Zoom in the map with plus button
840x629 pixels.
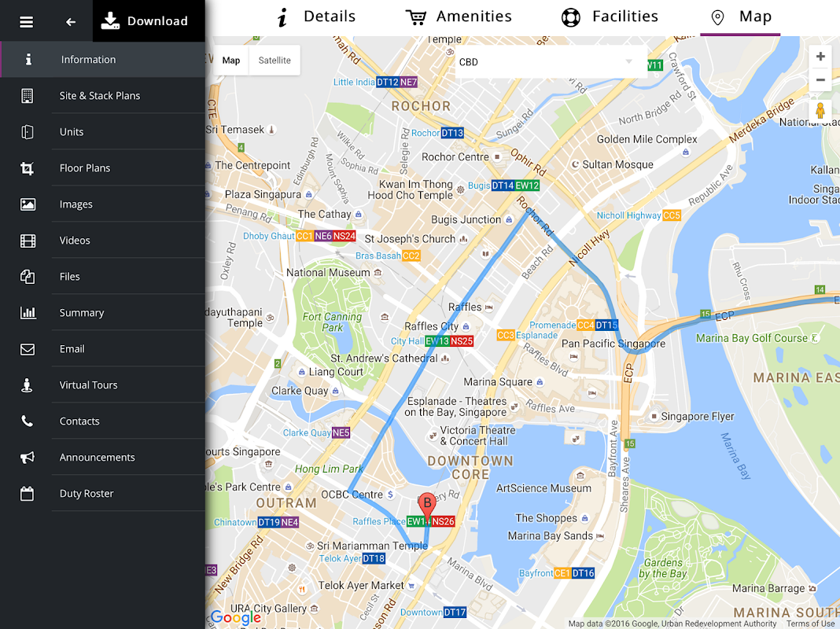pyautogui.click(x=820, y=56)
